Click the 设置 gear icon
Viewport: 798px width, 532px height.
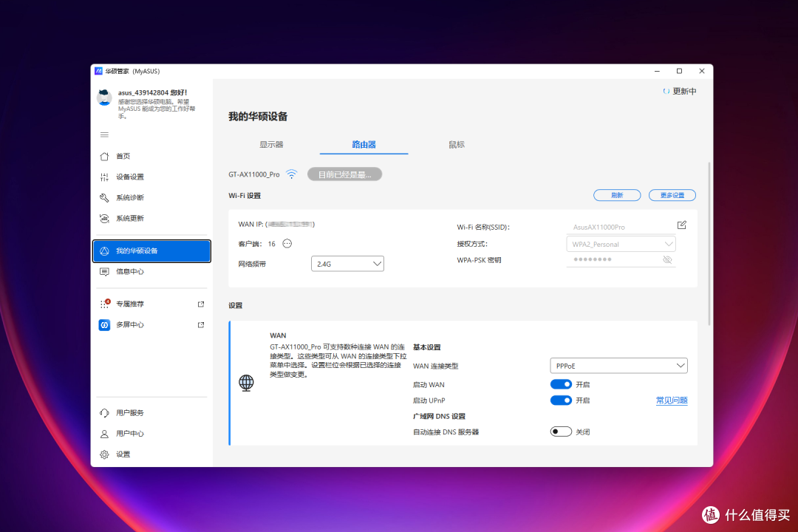coord(104,454)
